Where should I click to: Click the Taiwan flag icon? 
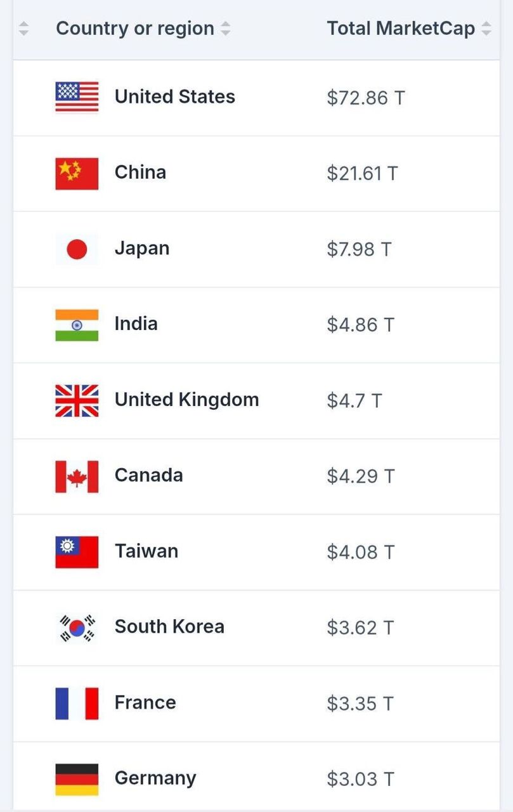pos(77,552)
